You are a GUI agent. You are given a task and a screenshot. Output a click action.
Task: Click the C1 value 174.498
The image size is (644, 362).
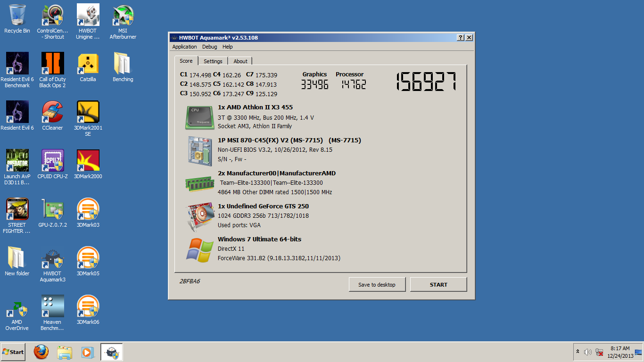coord(200,75)
